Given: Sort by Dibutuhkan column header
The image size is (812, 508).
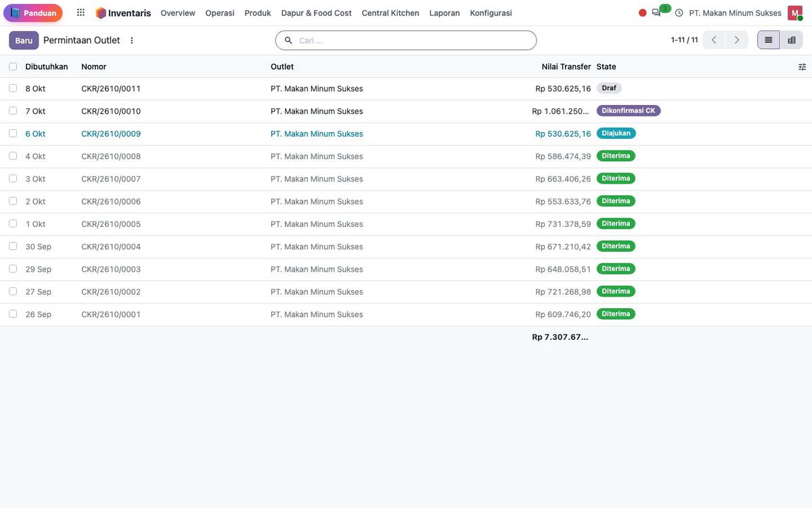Looking at the screenshot, I should coord(47,66).
